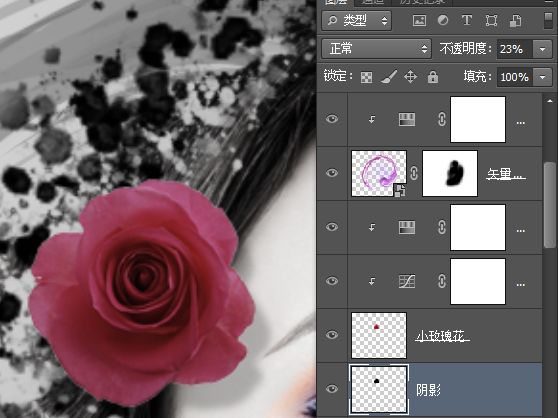This screenshot has width=558, height=418.
Task: Select white mask of gradient map layer above 矢量
Action: (478, 120)
